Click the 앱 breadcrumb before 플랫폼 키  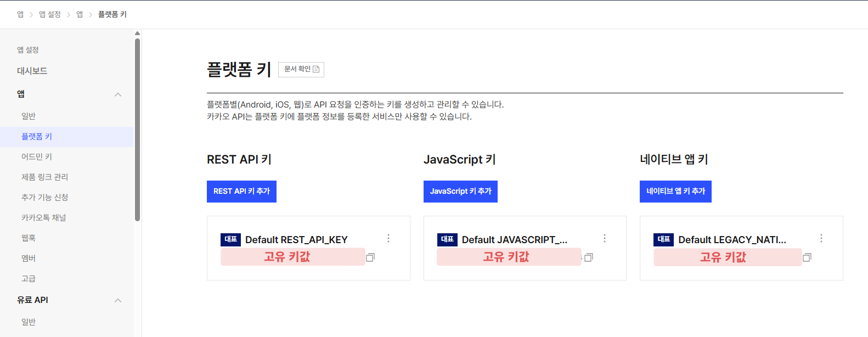coord(80,14)
